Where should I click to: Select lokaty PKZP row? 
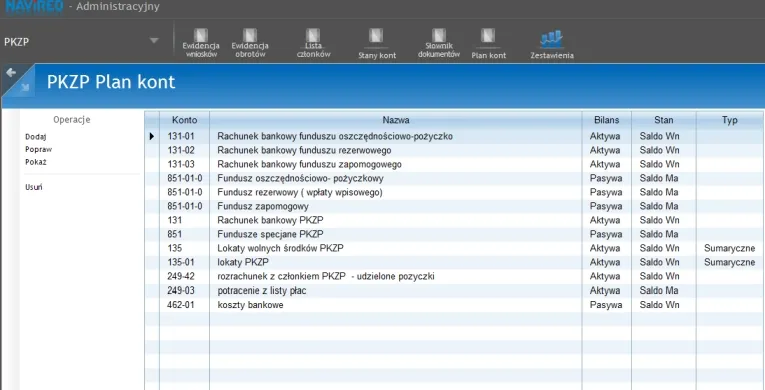455,263
